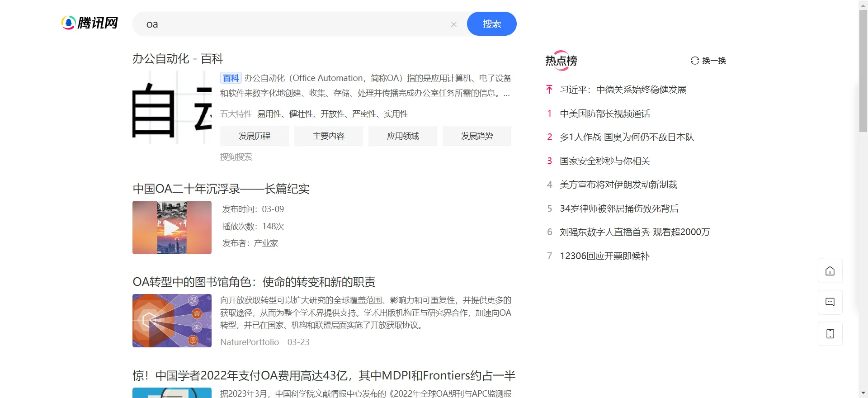Click the OA转型 article thumbnail image
The image size is (868, 398).
pos(172,321)
